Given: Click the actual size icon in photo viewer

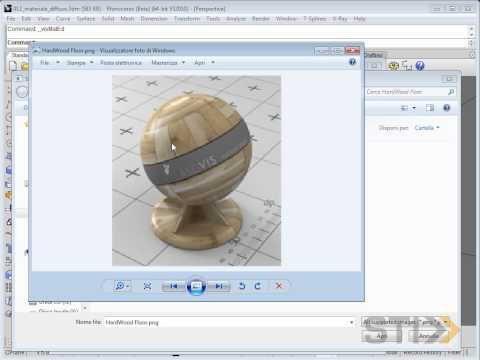Looking at the screenshot, I should coord(147,286).
